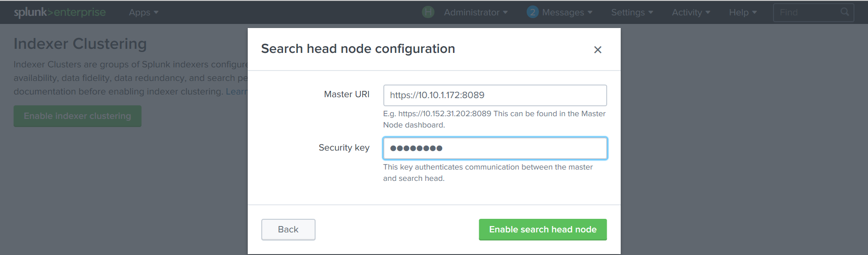This screenshot has width=868, height=255.
Task: Click the Master URI label
Action: [x=347, y=94]
